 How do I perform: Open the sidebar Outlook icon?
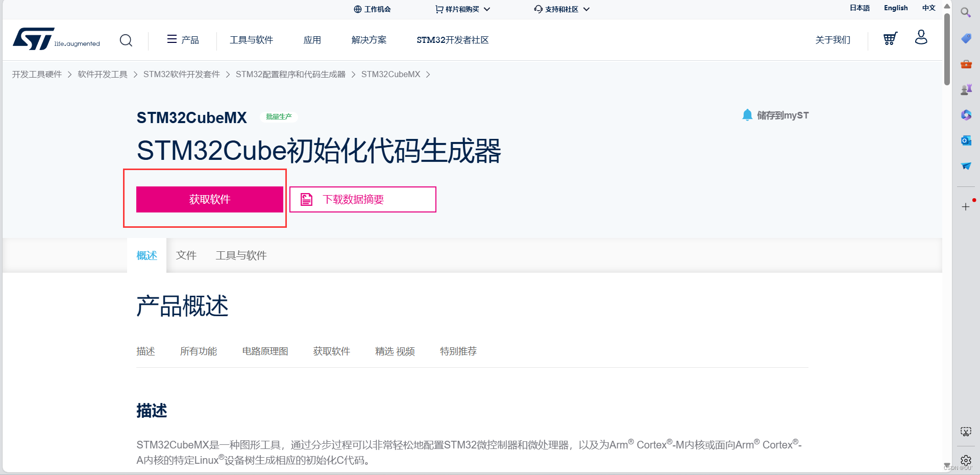tap(966, 140)
